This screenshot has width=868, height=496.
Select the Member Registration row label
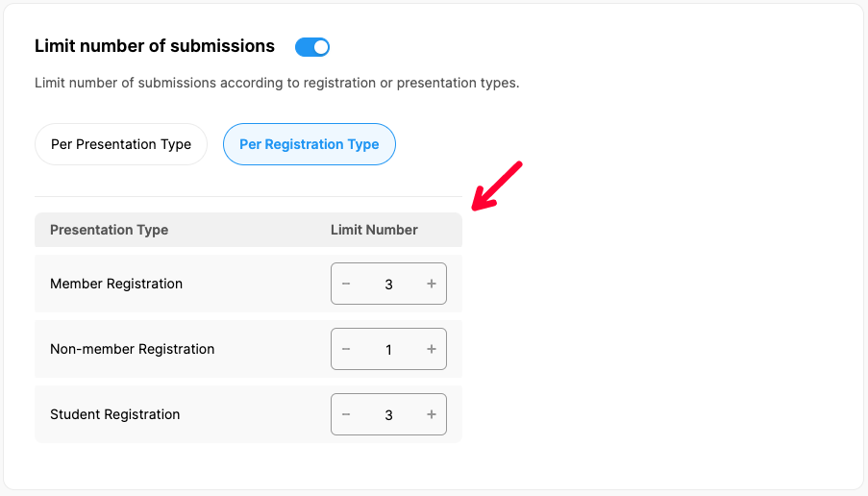(x=116, y=284)
